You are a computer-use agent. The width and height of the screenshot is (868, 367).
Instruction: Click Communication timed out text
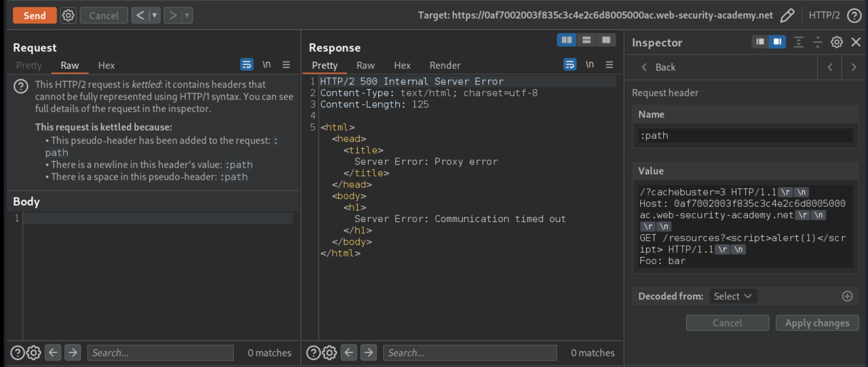click(x=500, y=219)
